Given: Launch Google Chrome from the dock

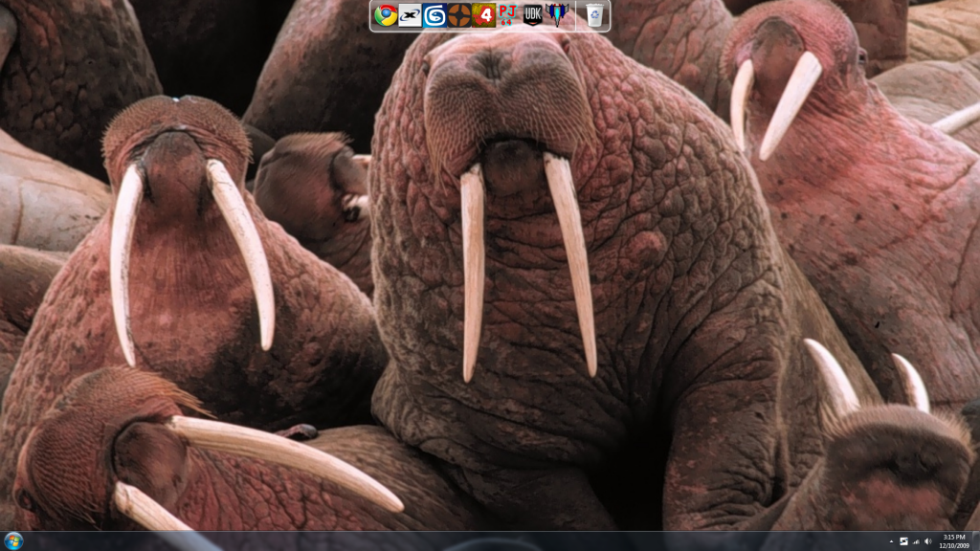Looking at the screenshot, I should pos(386,15).
